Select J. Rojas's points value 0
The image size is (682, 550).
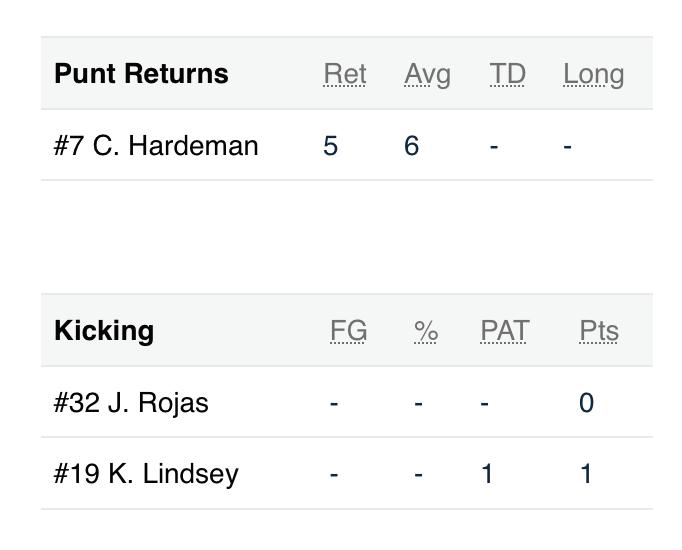[x=587, y=403]
